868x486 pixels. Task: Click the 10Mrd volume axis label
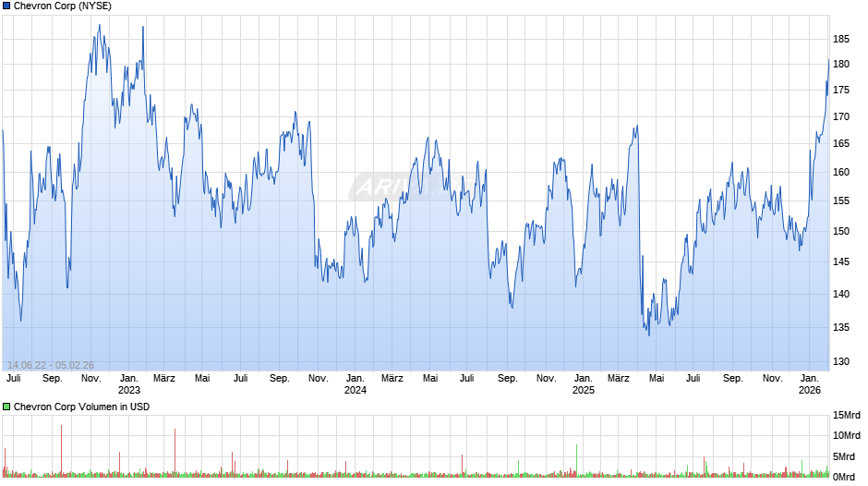[x=847, y=435]
